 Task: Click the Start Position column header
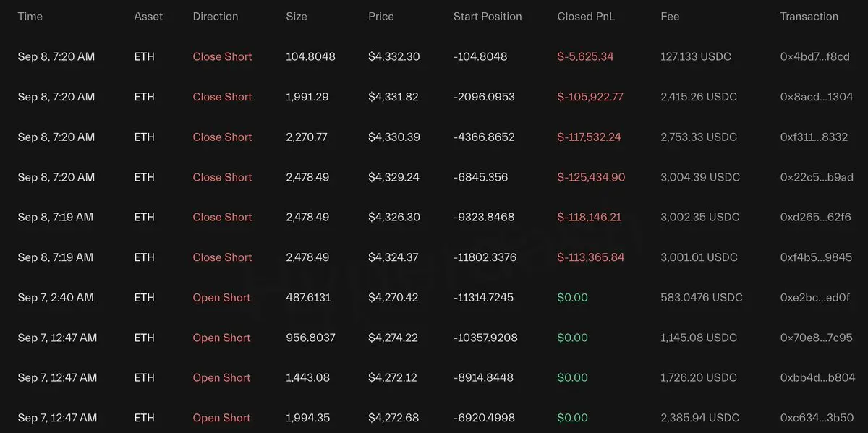click(x=488, y=16)
